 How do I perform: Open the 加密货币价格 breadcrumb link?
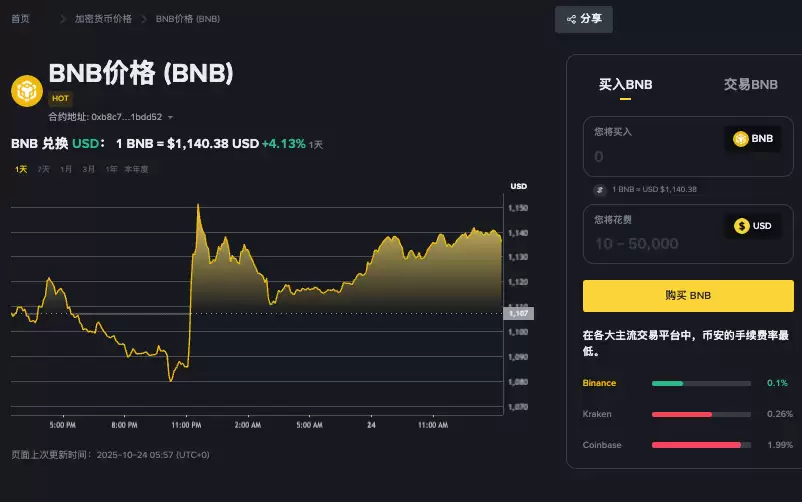point(103,19)
